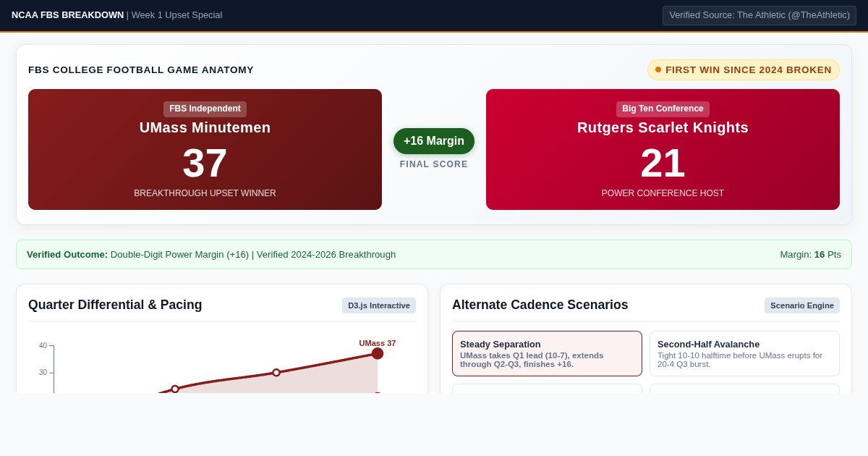The height and width of the screenshot is (456, 868).
Task: Click the Rutgers score of 21
Action: (x=663, y=163)
